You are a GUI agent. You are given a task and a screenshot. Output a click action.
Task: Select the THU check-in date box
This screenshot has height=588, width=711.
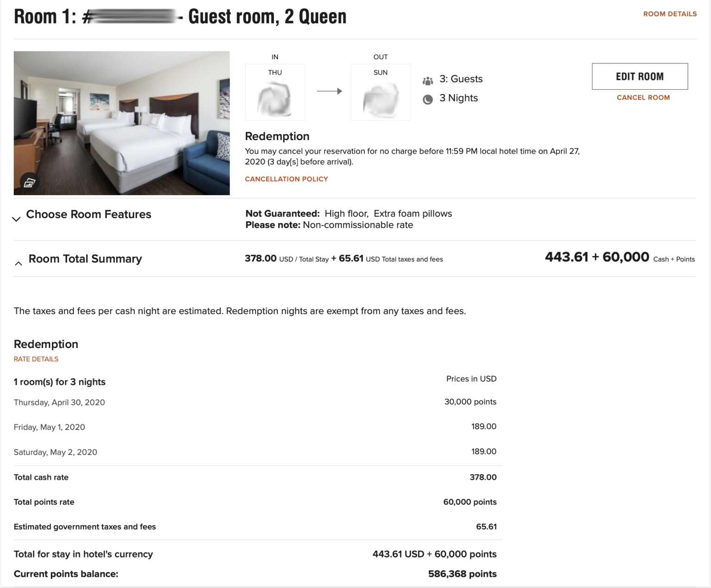[274, 92]
